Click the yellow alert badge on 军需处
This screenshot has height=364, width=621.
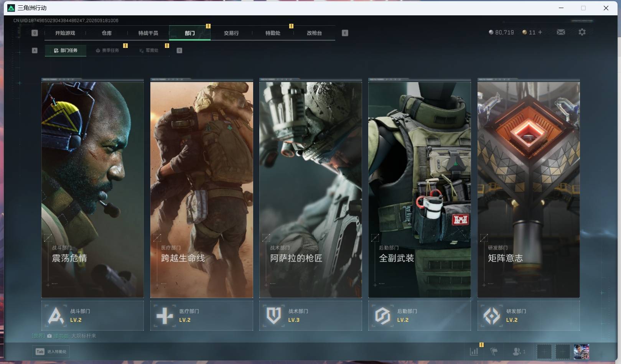tap(167, 46)
